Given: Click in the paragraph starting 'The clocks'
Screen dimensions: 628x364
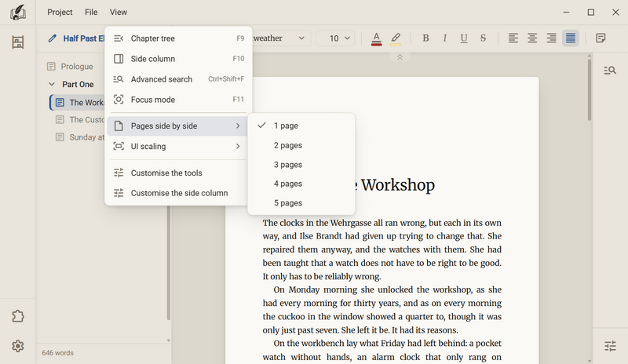Looking at the screenshot, I should coord(382,249).
